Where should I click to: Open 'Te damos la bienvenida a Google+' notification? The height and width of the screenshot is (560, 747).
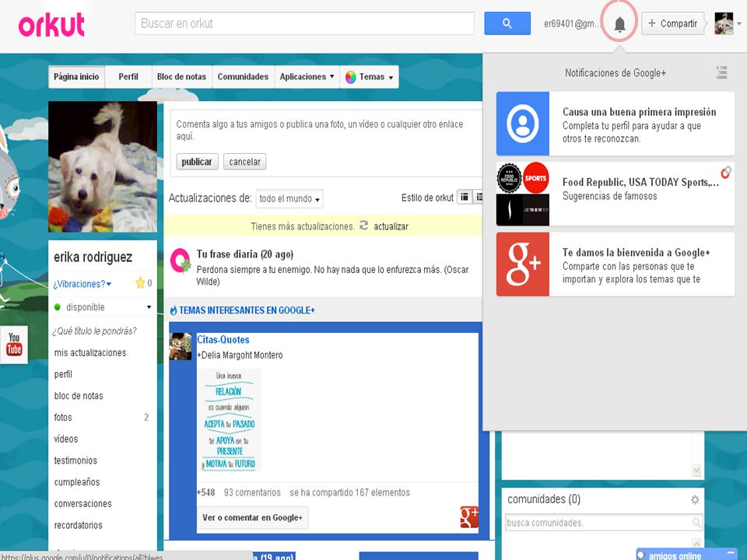[x=615, y=264]
